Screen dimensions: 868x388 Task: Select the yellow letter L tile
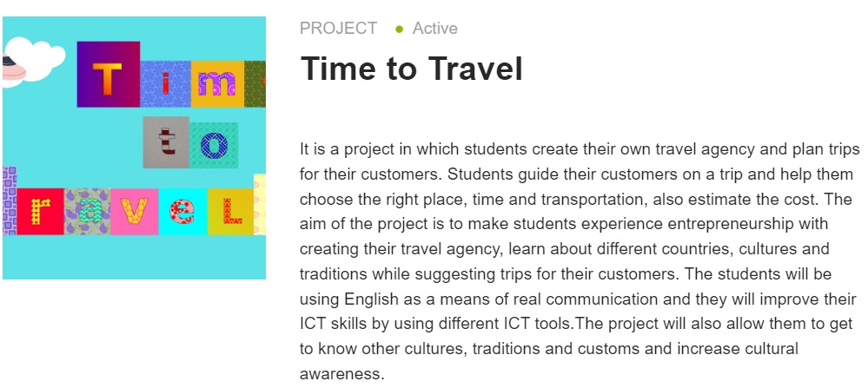[x=229, y=211]
